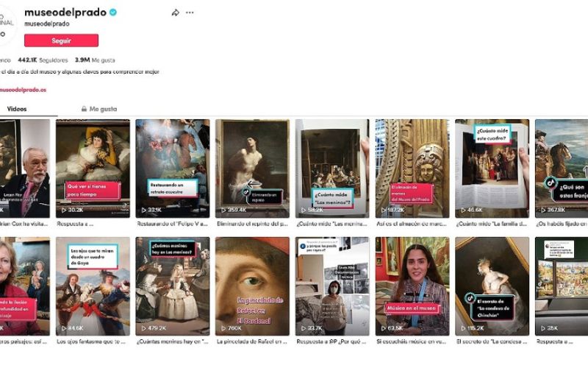Click the play icon showing 367.8K views
The width and height of the screenshot is (588, 368).
click(543, 210)
